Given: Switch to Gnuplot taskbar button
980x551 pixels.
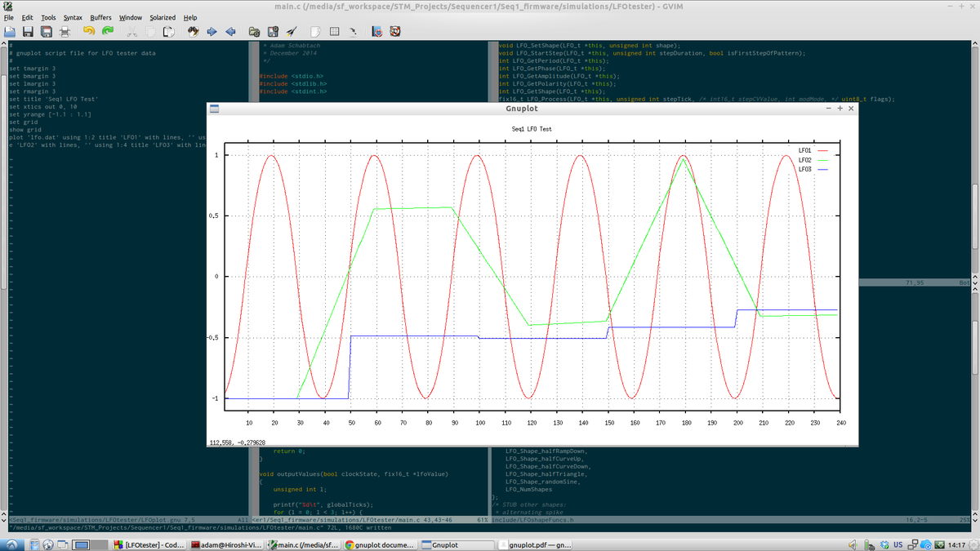Looking at the screenshot, I should 457,544.
